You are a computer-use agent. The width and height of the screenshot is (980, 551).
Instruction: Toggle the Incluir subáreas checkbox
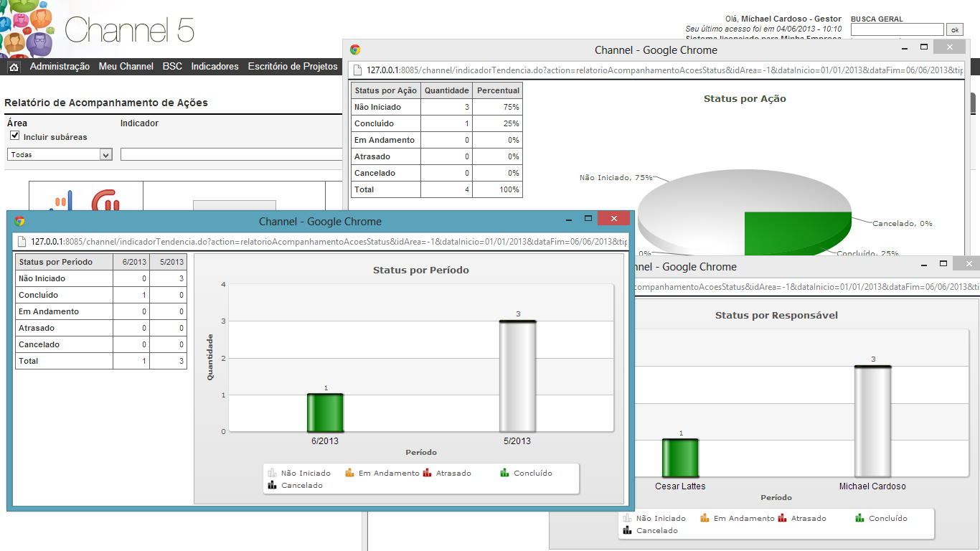click(14, 136)
